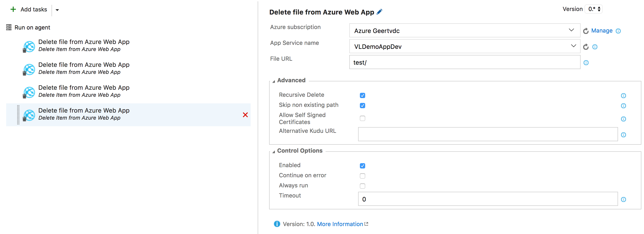Screen dimensions: 644x234
Task: Select the third Delete file task
Action: pyautogui.click(x=84, y=91)
